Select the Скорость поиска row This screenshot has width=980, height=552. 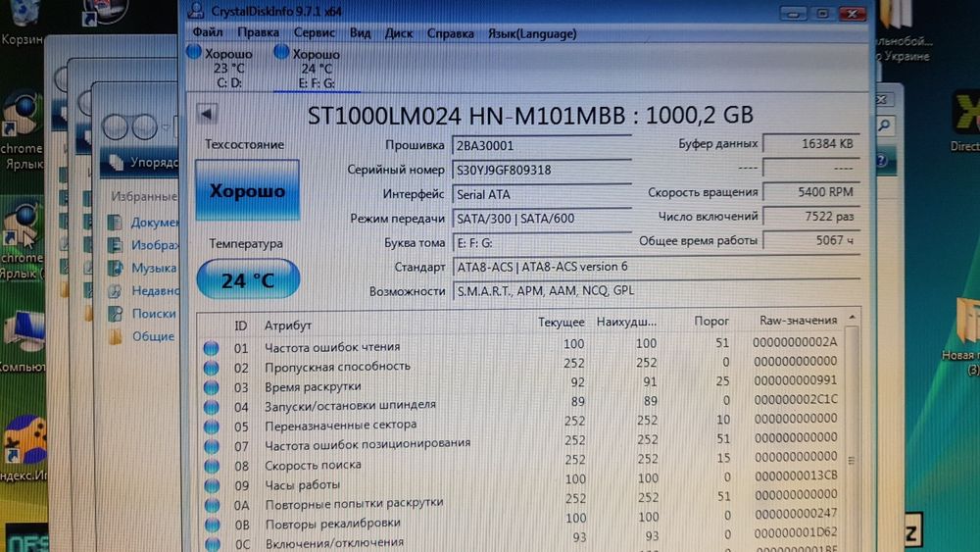(522, 462)
